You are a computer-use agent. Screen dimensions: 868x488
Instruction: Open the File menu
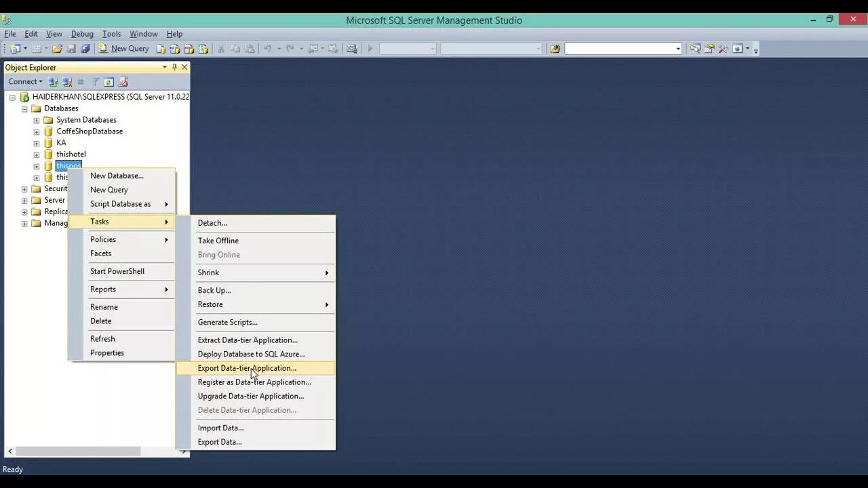pyautogui.click(x=10, y=34)
